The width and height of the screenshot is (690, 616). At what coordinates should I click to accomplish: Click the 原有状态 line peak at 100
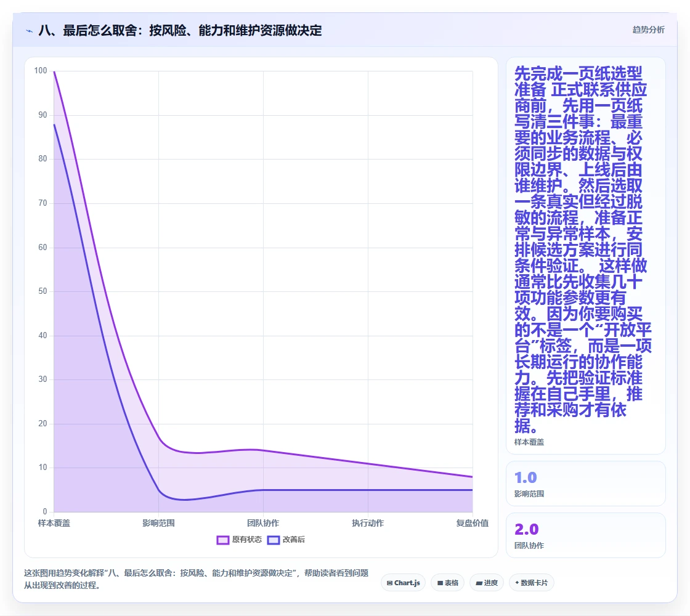coord(54,71)
